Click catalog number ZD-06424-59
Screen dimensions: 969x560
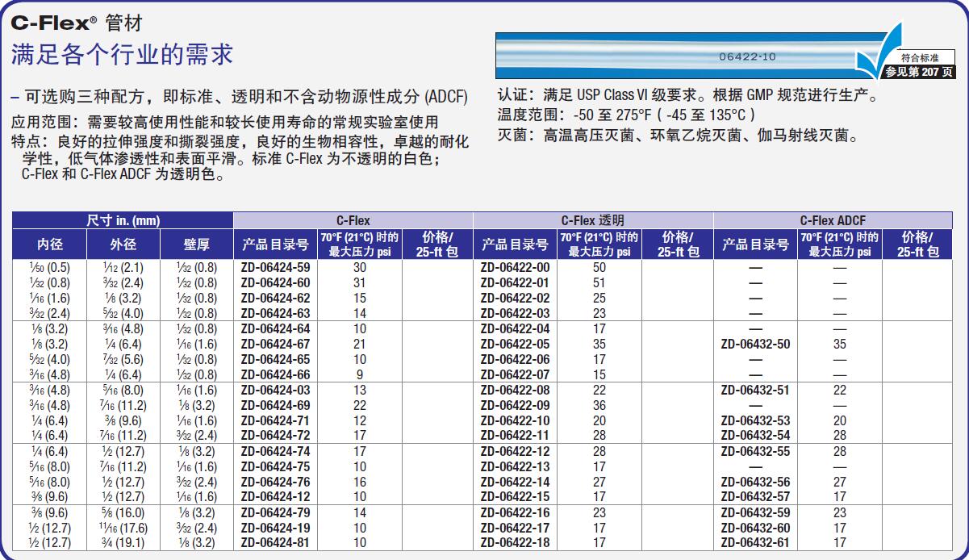pos(275,267)
